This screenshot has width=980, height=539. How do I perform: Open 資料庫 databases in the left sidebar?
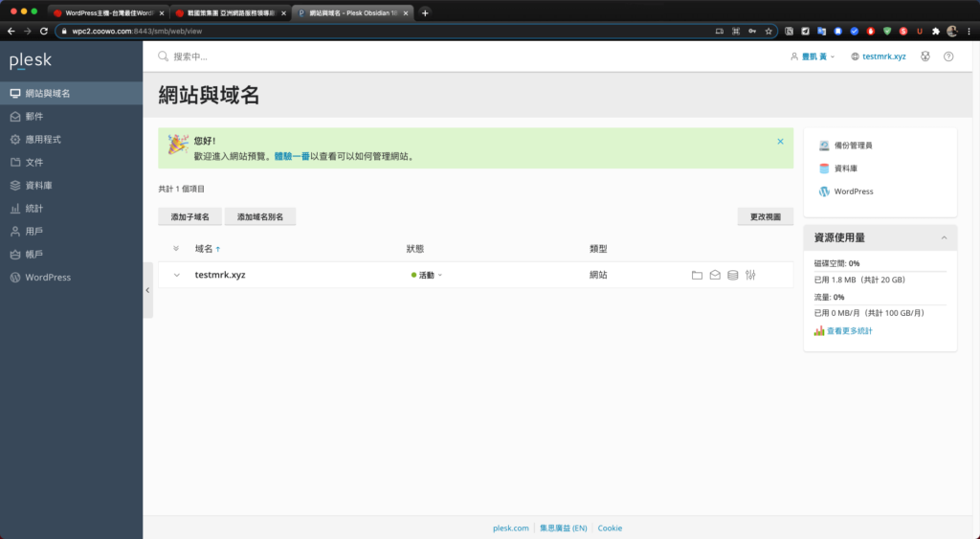[71, 185]
